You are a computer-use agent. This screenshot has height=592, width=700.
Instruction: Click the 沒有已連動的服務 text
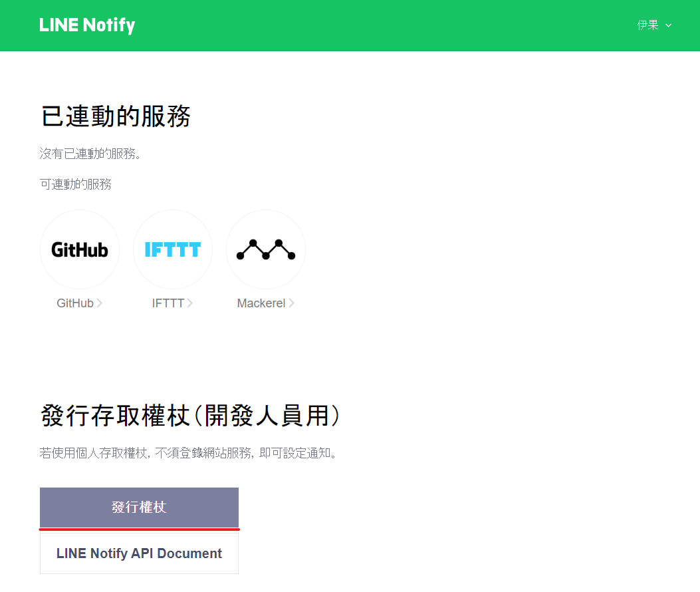pyautogui.click(x=90, y=154)
